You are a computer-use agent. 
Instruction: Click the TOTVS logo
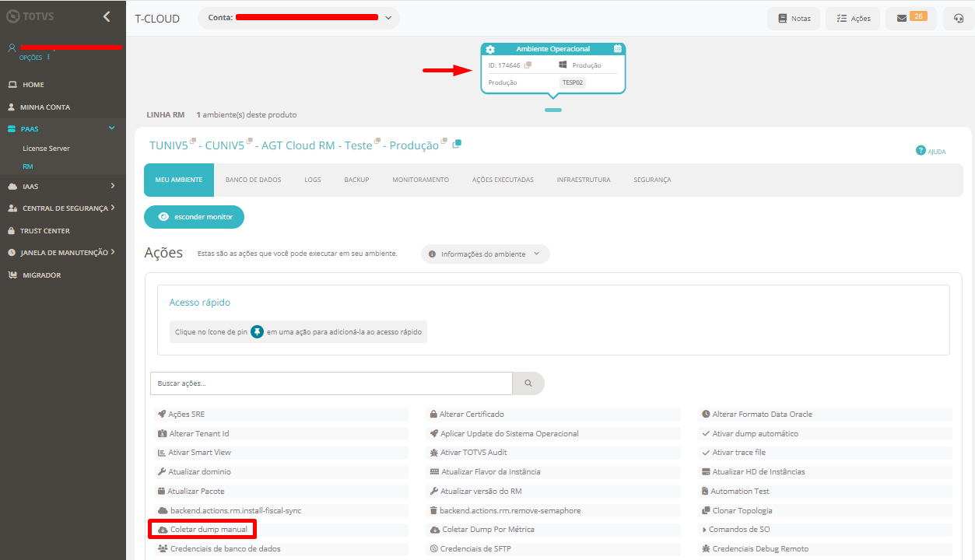[x=29, y=16]
